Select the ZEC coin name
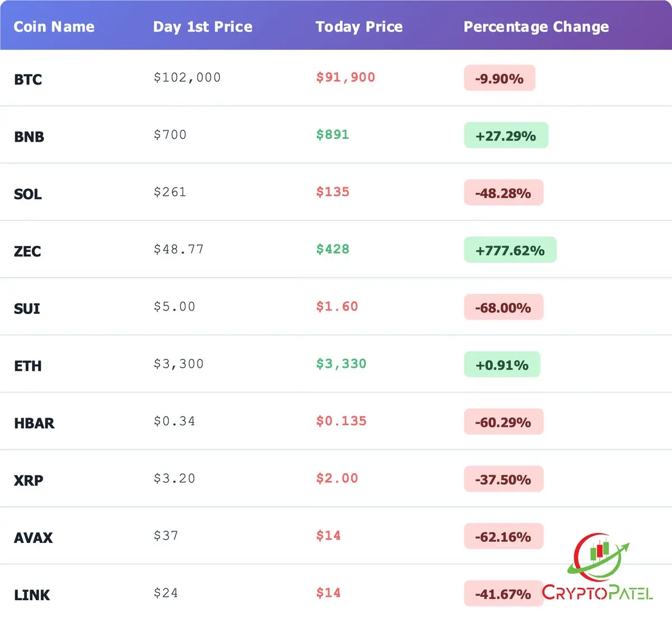 [x=27, y=252]
